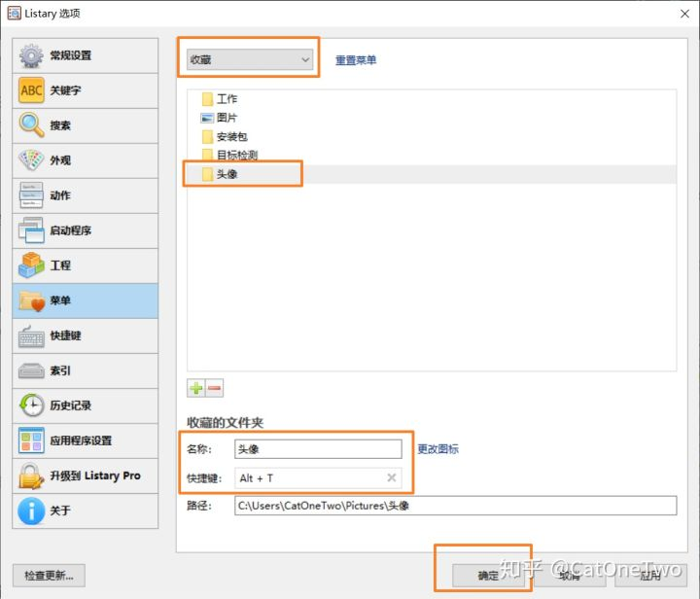Image resolution: width=700 pixels, height=599 pixels.
Task: Click the 确定 OK button
Action: 489,576
